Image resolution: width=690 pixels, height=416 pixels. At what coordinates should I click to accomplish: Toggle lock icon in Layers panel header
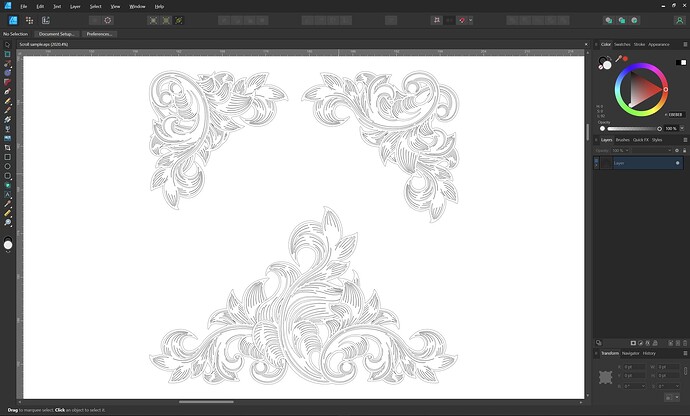[684, 151]
